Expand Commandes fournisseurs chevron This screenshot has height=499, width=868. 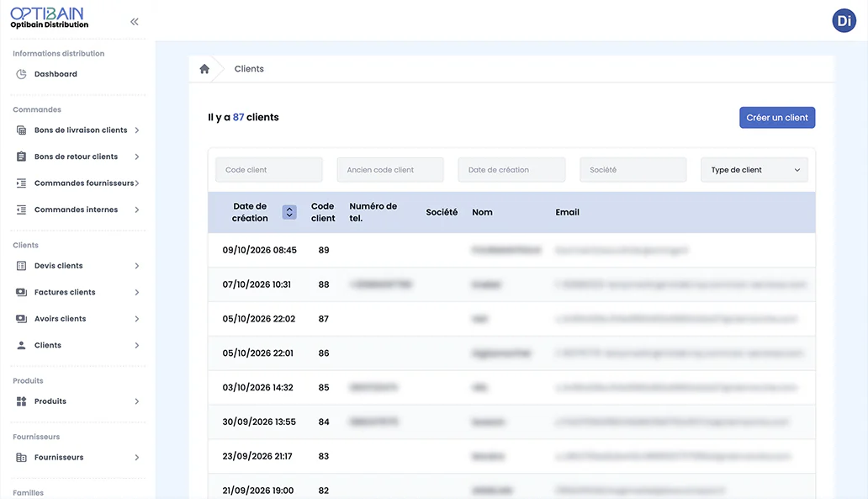pos(137,183)
